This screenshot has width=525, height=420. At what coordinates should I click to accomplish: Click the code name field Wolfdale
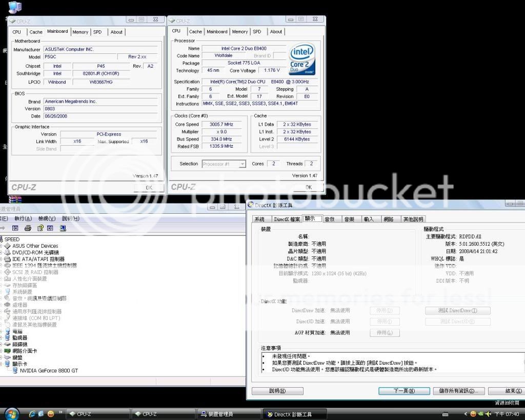224,55
